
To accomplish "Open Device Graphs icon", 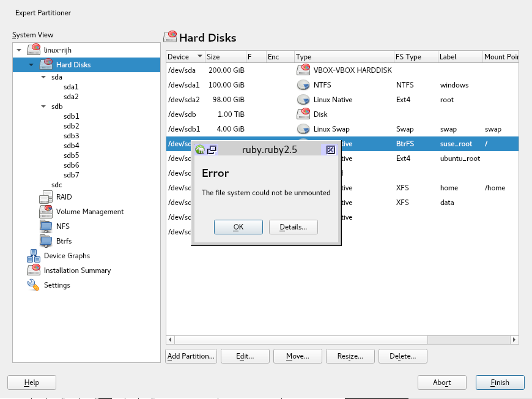I will point(34,256).
